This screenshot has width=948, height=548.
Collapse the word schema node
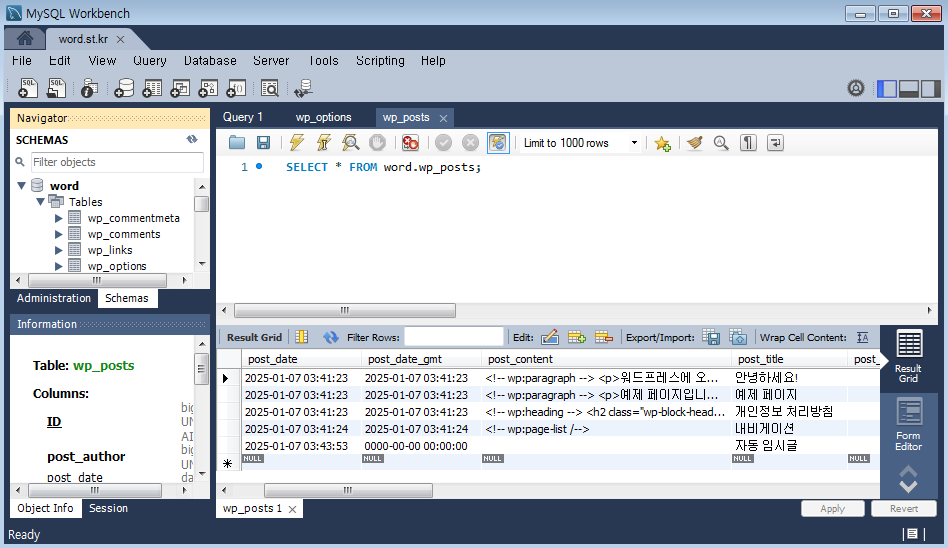point(21,186)
